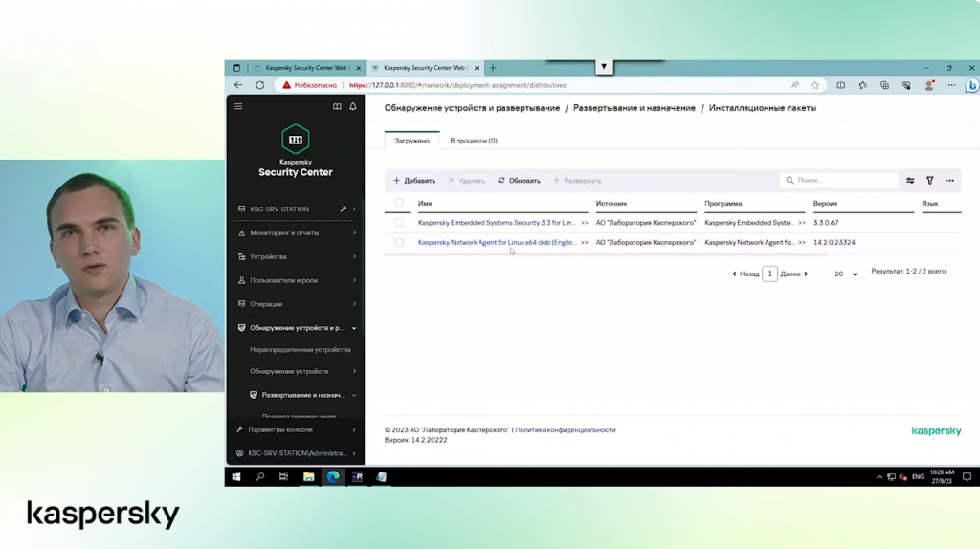Image resolution: width=980 pixels, height=549 pixels.
Task: Check Kaspersky Embedded Systems Security row checkbox
Action: [x=399, y=222]
